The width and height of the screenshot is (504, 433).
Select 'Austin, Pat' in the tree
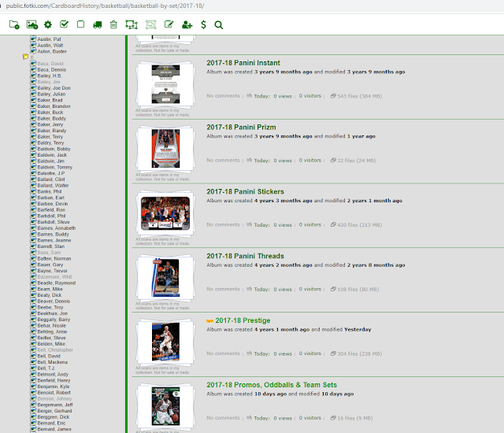pyautogui.click(x=49, y=39)
